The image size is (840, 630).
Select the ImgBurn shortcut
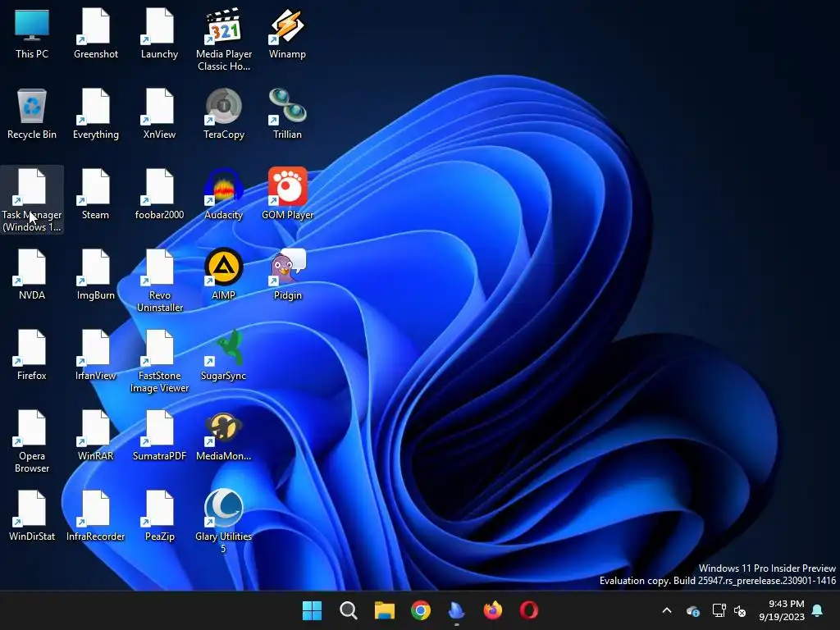(96, 274)
